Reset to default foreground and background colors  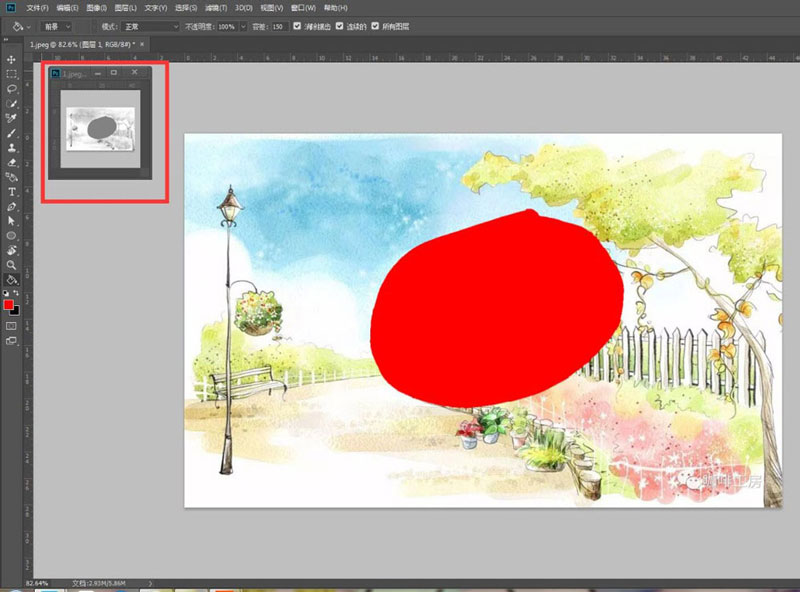tap(6, 293)
